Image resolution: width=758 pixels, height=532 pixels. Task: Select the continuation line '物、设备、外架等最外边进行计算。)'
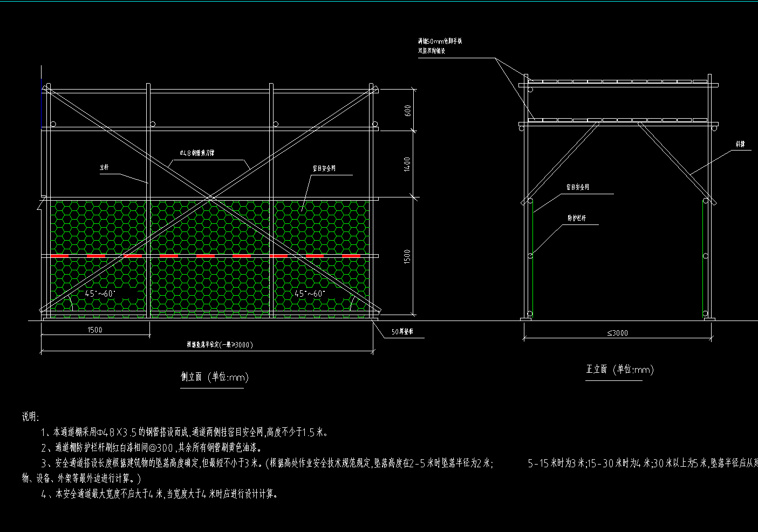coord(81,478)
